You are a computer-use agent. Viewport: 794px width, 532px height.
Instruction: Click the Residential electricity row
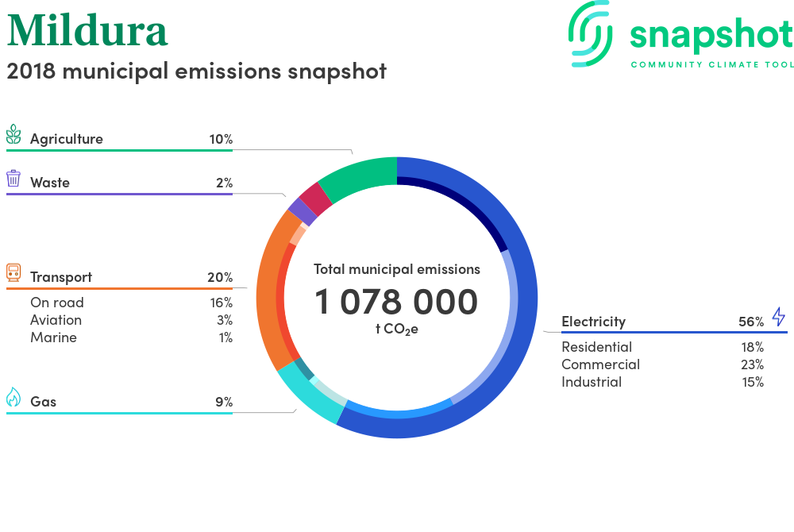click(x=662, y=347)
